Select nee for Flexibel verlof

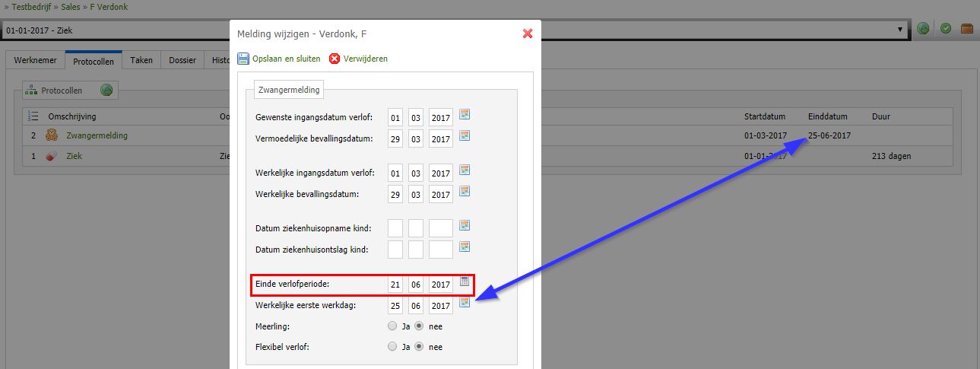[418, 347]
